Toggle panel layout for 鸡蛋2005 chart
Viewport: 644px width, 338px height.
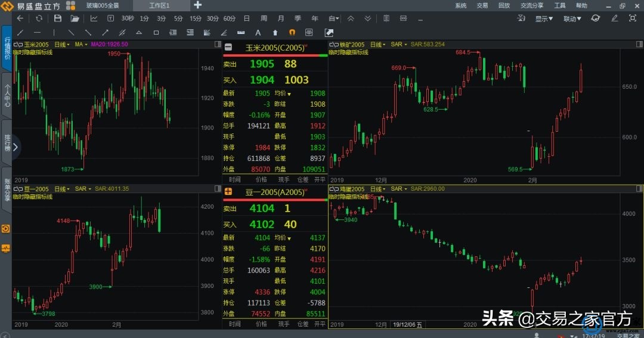(x=639, y=188)
